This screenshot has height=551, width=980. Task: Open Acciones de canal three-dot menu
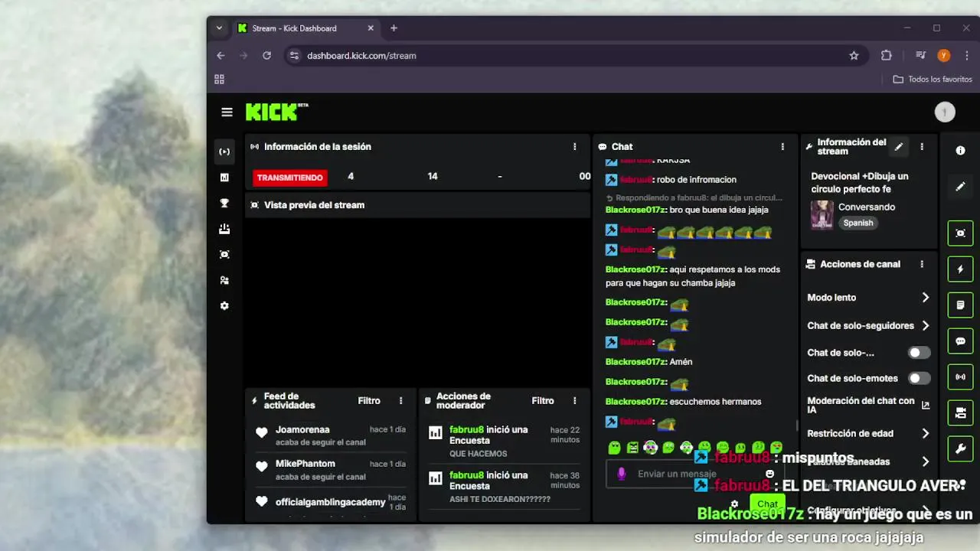[x=922, y=264]
